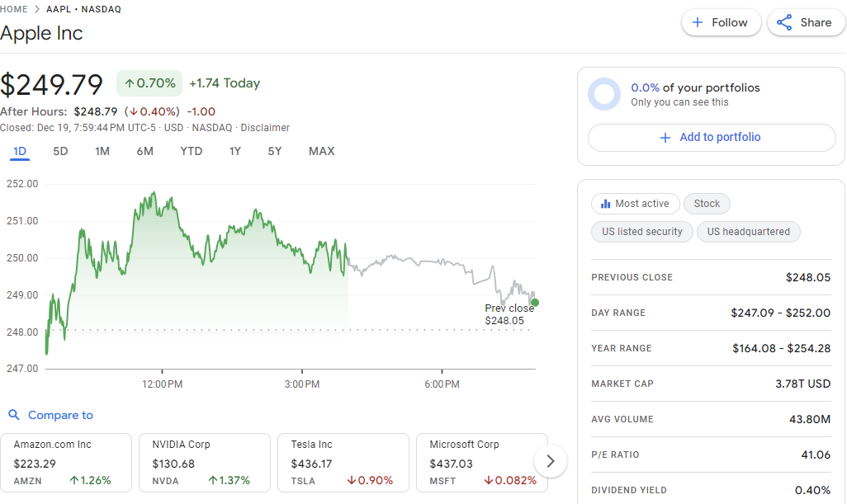Switch chart to 1M range
Viewport: 847px width, 504px height.
click(102, 152)
